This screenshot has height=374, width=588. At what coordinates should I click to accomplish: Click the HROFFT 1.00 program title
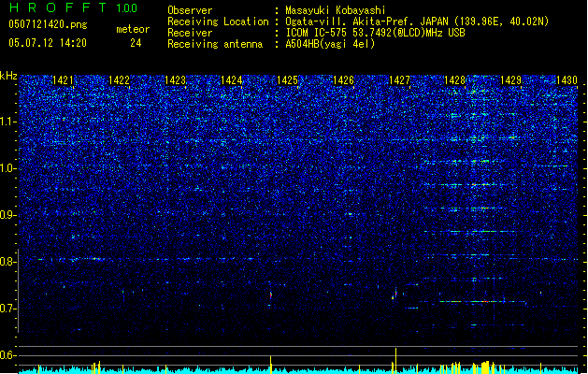click(74, 7)
